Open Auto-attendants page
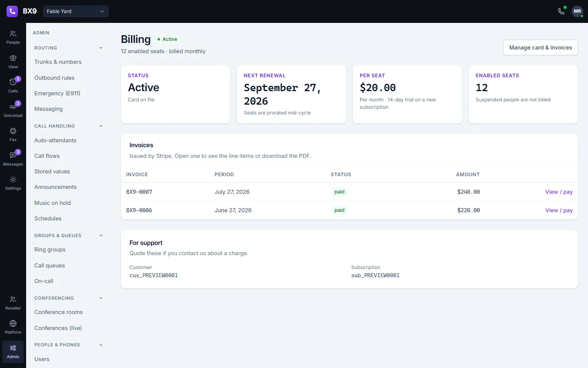The width and height of the screenshot is (588, 368). [55, 140]
